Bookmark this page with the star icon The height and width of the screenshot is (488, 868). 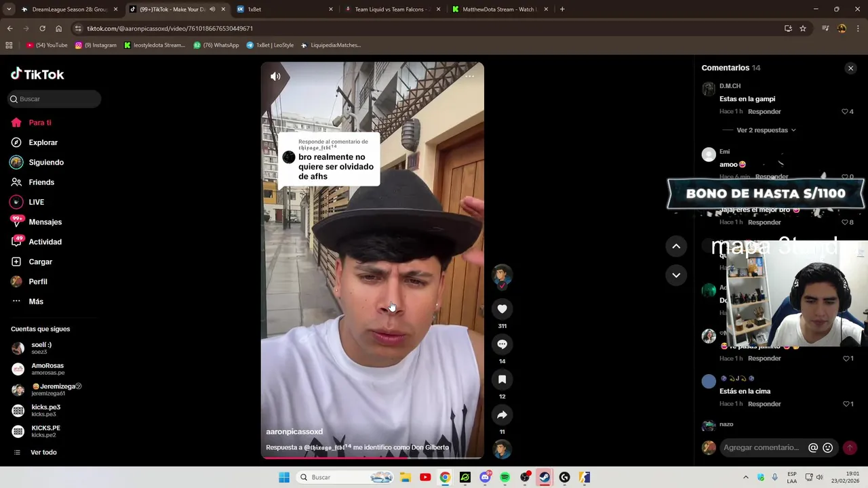(803, 28)
